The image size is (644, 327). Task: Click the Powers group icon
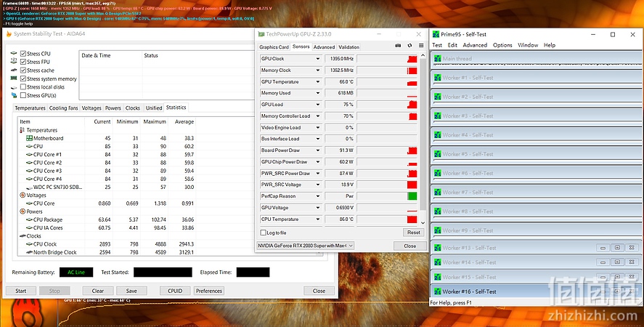click(23, 211)
